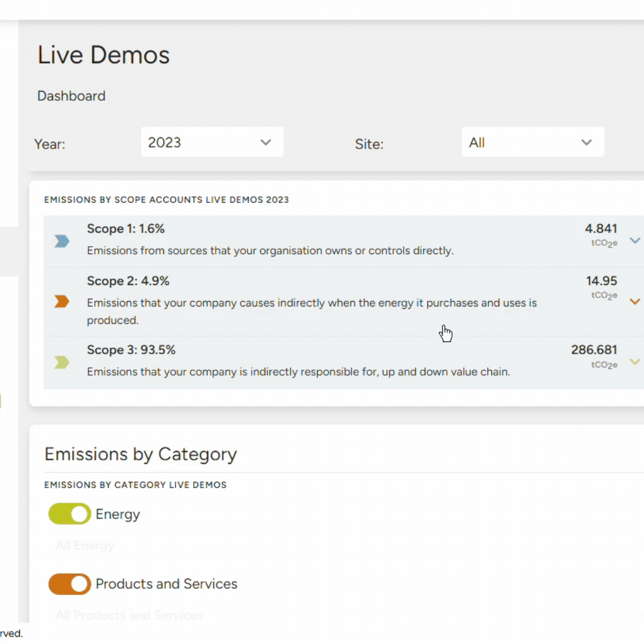The width and height of the screenshot is (644, 644).
Task: Click the green Scope 3 arrow icon
Action: click(61, 363)
